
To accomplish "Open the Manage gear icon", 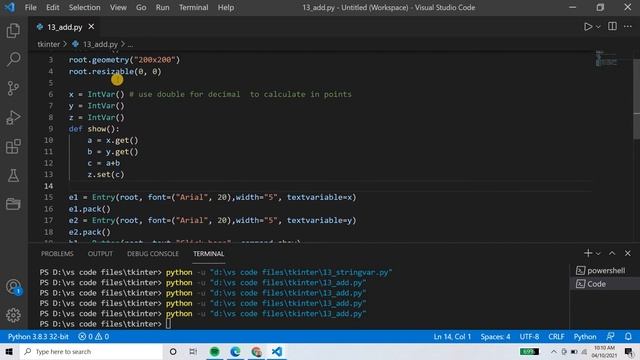I will tap(13, 315).
